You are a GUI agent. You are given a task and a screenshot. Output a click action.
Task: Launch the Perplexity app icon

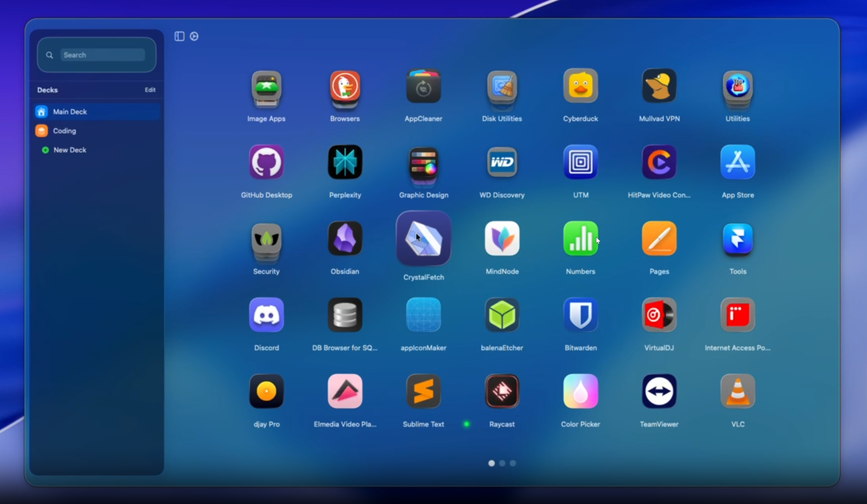[x=345, y=162]
